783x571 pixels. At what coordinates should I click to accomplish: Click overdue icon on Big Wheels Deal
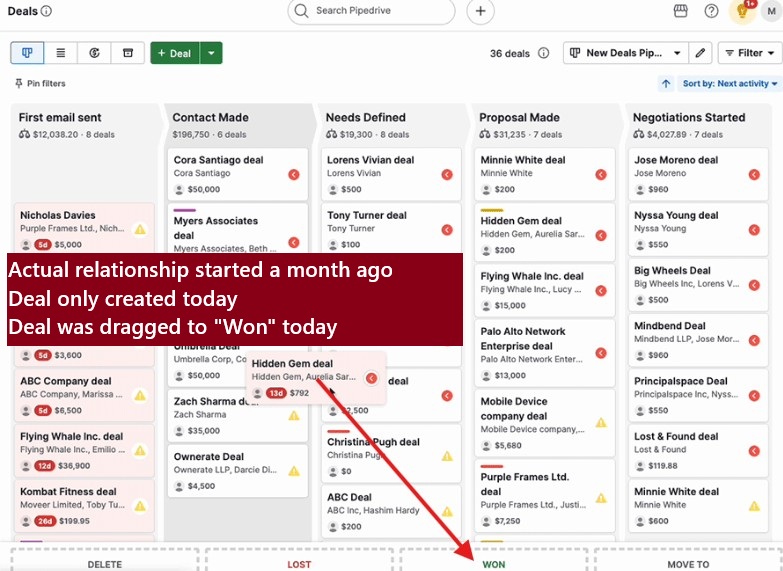click(x=754, y=285)
